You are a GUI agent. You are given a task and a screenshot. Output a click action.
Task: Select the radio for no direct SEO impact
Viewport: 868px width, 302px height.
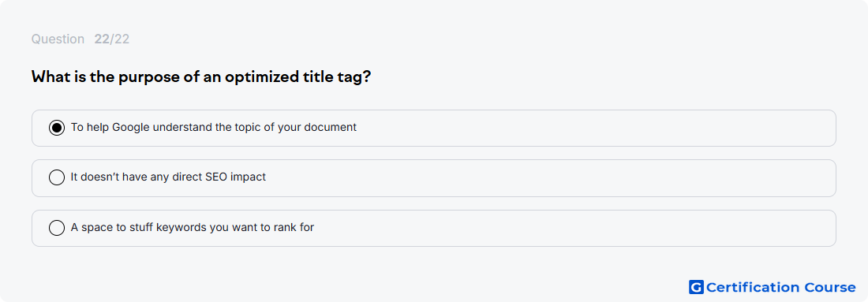pos(57,177)
